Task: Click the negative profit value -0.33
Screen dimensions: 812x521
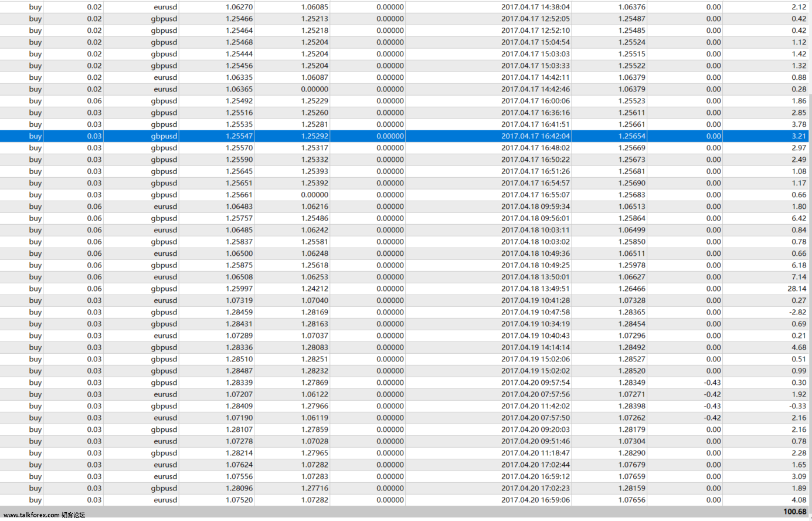Action: (x=797, y=406)
